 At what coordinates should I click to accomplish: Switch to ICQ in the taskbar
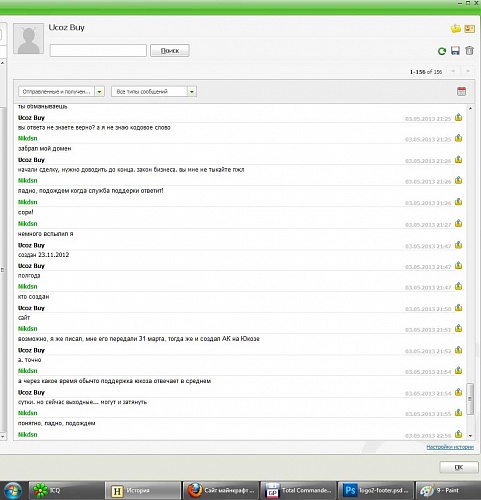(66, 490)
